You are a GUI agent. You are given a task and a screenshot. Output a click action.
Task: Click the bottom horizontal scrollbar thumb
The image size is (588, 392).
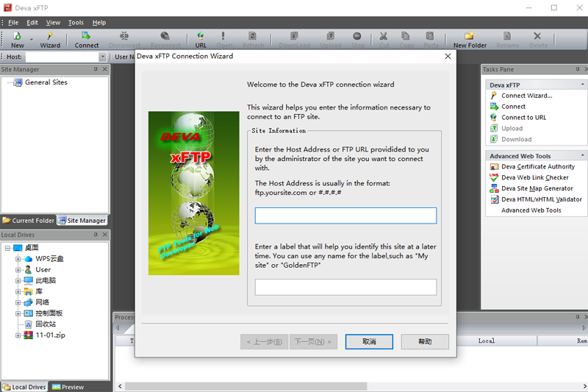245,386
